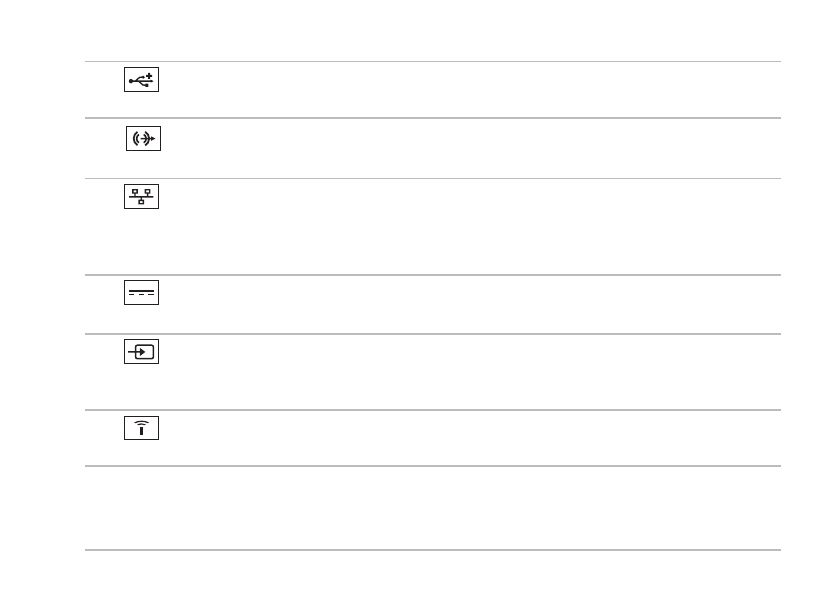This screenshot has width=839, height=595.
Task: Select the DC power adapter icon
Action: [141, 293]
